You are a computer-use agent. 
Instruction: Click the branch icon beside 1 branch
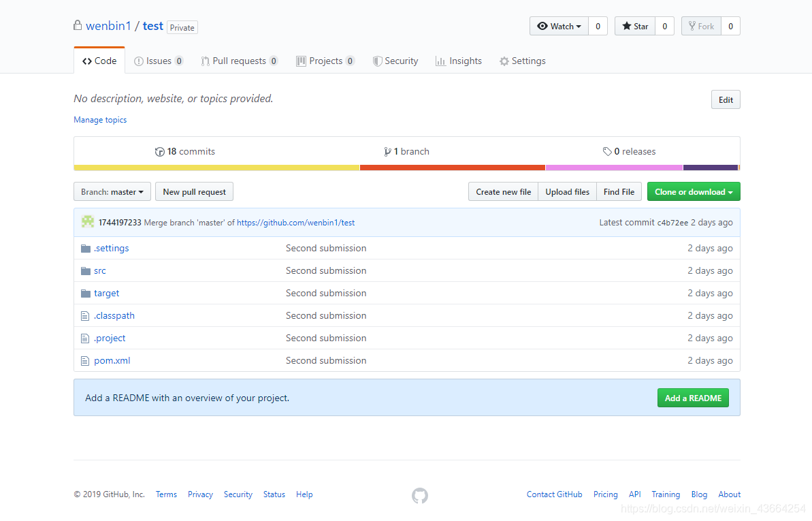(387, 152)
